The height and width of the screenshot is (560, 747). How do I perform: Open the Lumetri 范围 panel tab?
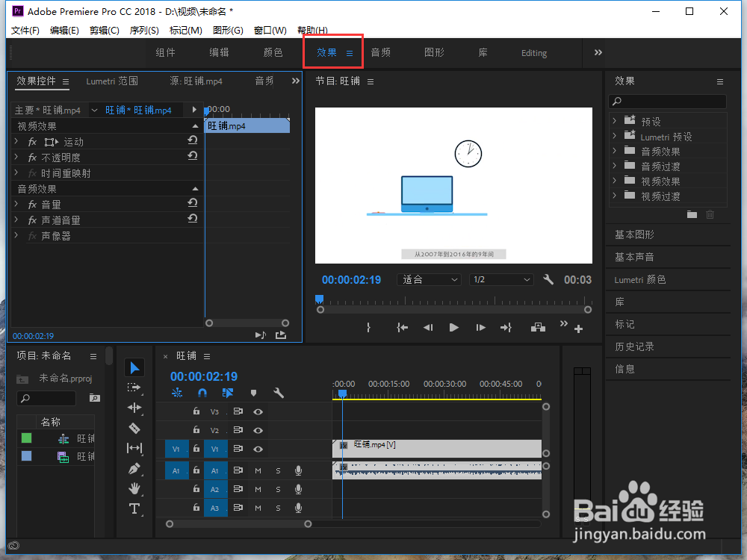coord(112,81)
